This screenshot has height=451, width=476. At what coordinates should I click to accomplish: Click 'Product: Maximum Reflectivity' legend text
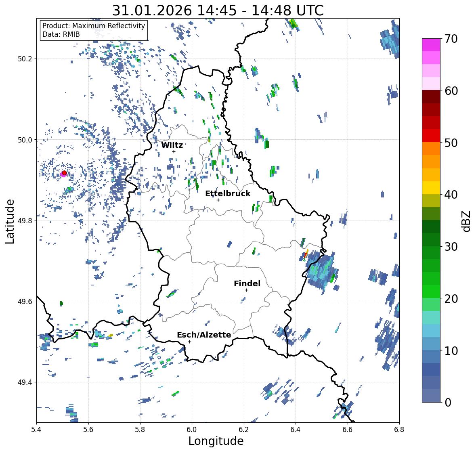click(x=94, y=26)
